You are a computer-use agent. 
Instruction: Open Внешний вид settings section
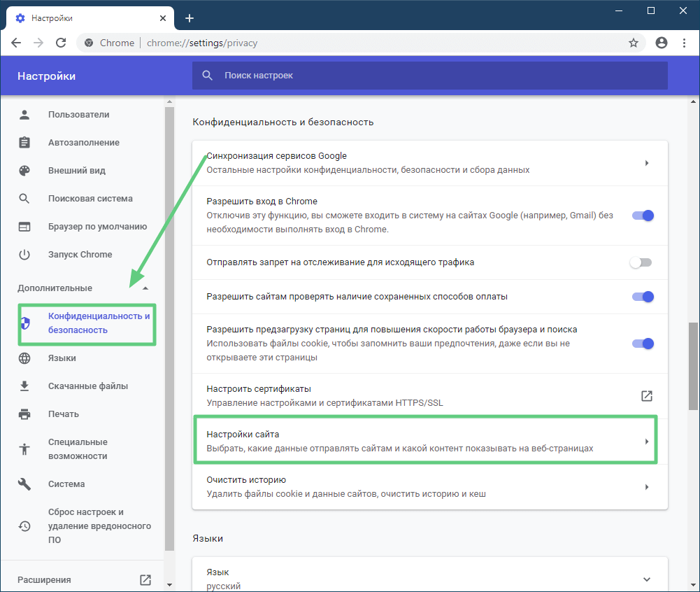click(77, 171)
